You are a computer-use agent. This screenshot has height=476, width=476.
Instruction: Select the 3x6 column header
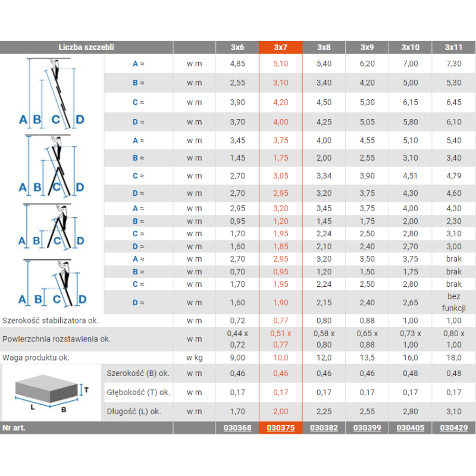coord(237,48)
